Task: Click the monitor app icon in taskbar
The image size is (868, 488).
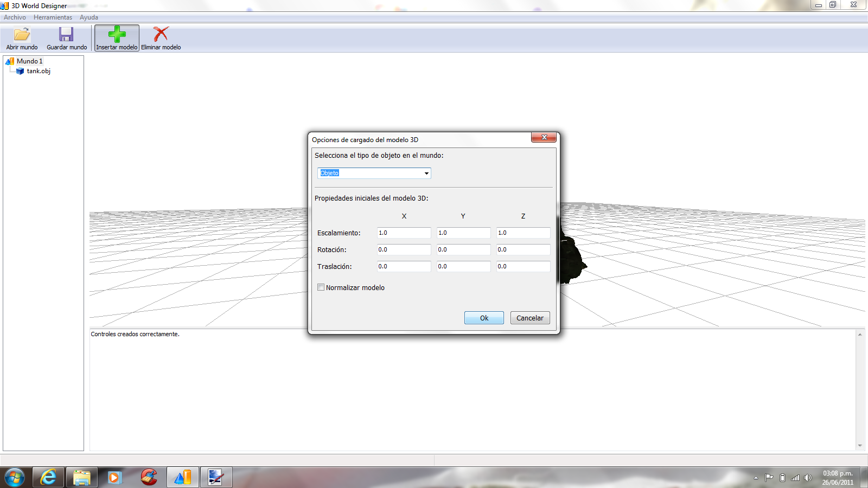Action: 216,478
